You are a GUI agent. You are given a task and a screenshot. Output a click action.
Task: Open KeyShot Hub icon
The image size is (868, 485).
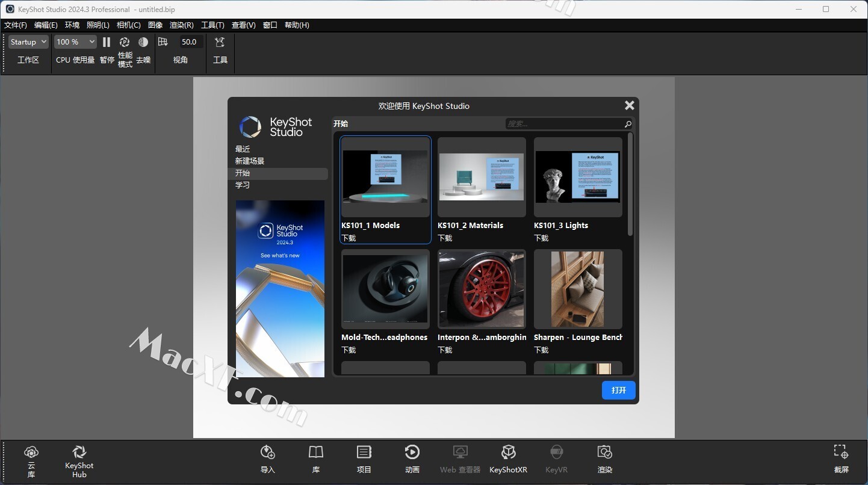tap(79, 452)
